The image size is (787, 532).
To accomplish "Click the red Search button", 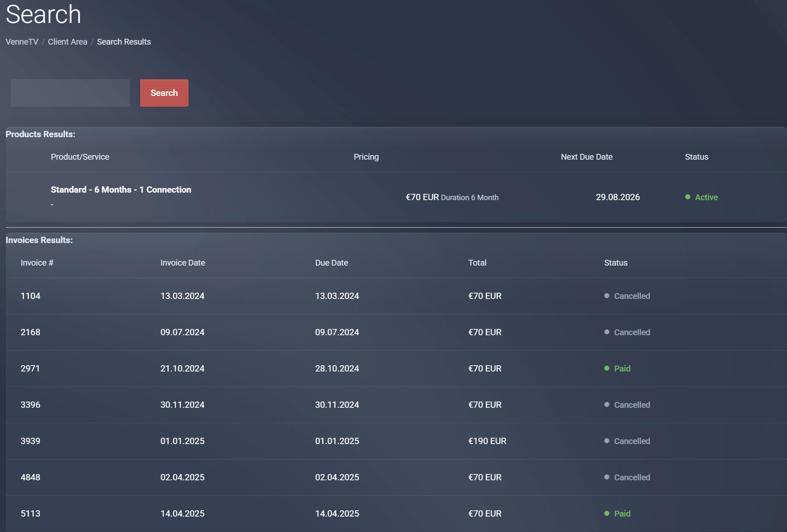I will 164,93.
